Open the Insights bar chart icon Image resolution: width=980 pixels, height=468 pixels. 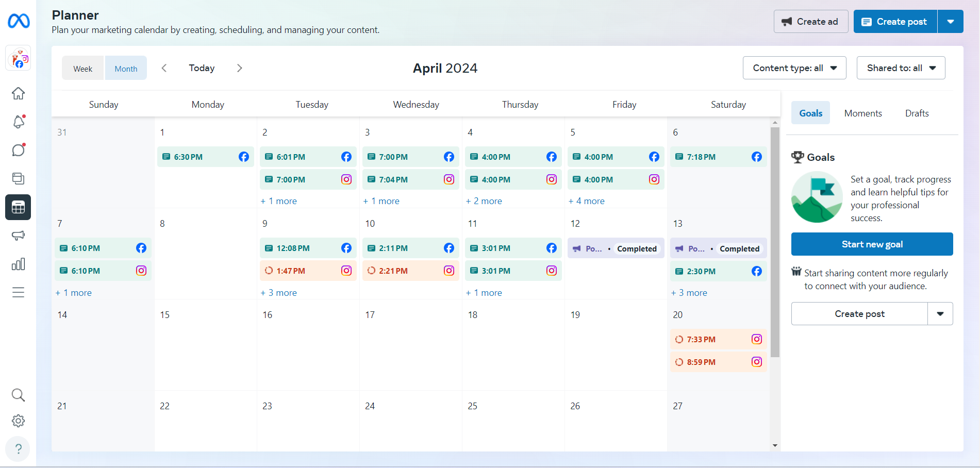18,264
